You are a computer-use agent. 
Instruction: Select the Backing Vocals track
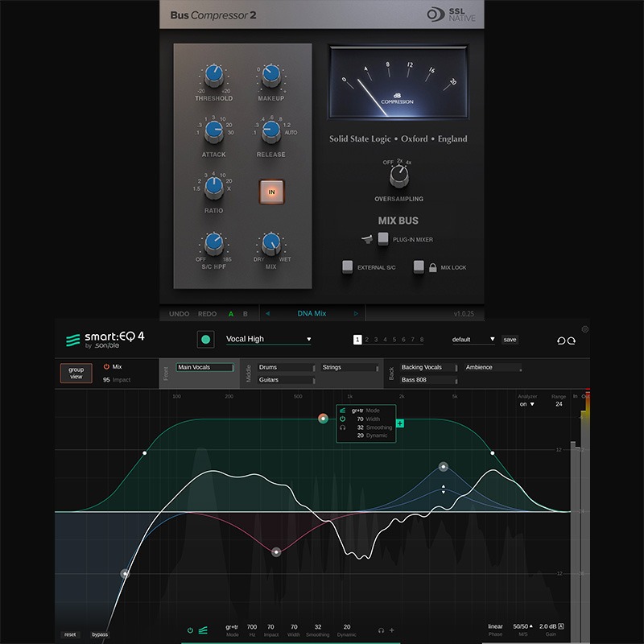coord(429,367)
